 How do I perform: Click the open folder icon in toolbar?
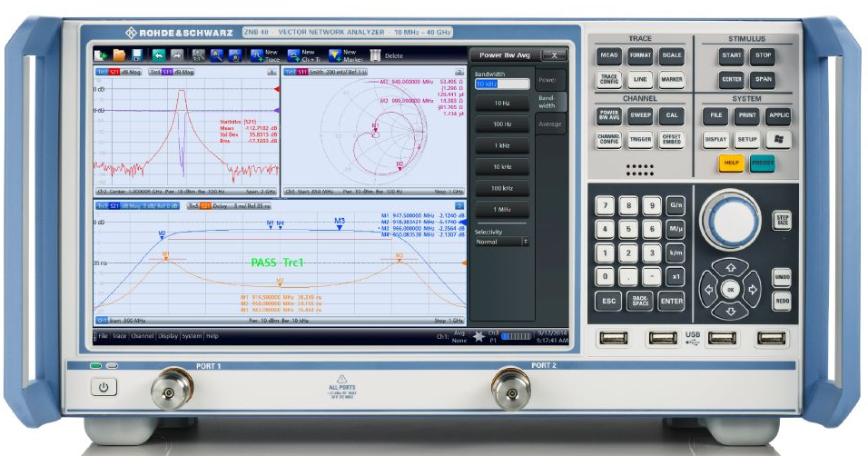point(118,55)
